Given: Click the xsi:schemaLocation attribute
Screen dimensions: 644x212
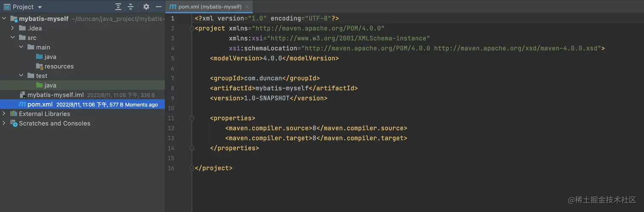Looking at the screenshot, I should click(263, 48).
